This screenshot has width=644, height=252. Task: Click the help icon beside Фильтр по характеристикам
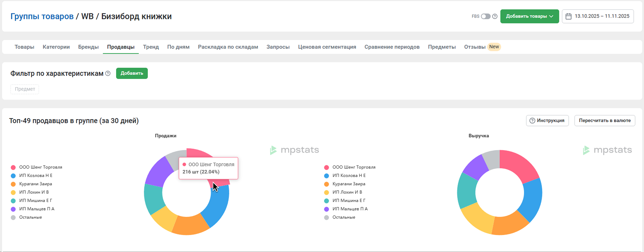pos(108,73)
